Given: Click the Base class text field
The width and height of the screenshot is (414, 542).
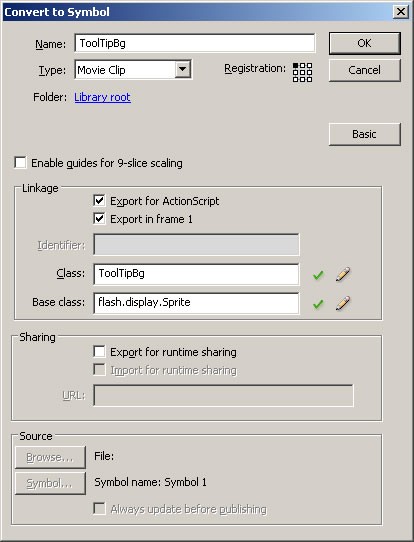Looking at the screenshot, I should pos(196,303).
